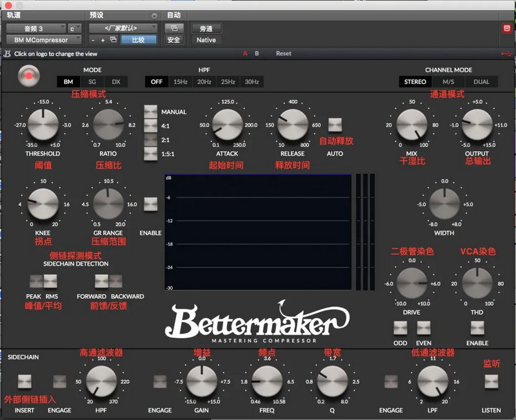Click the Reset button
Screen dimensions: 516x420
click(x=284, y=54)
